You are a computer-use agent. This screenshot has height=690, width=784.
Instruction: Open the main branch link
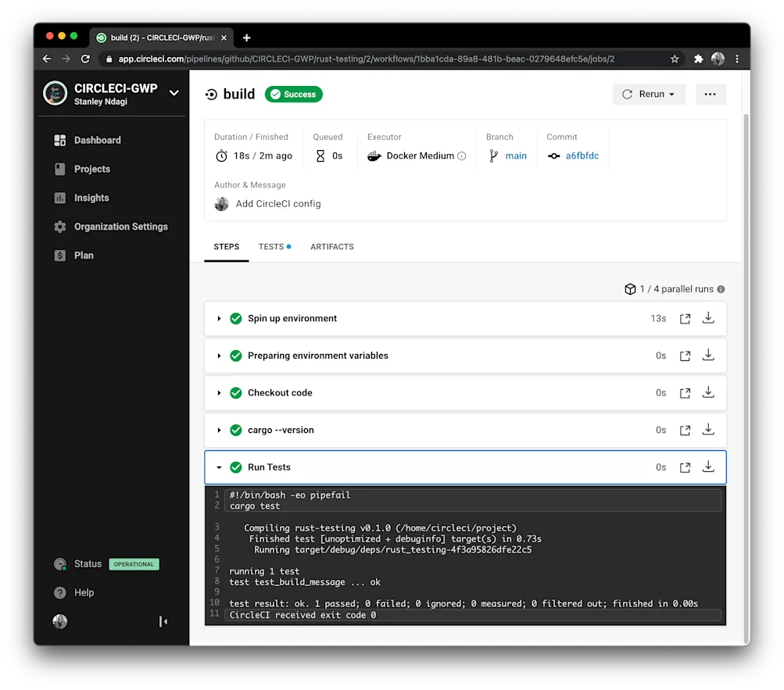coord(515,156)
